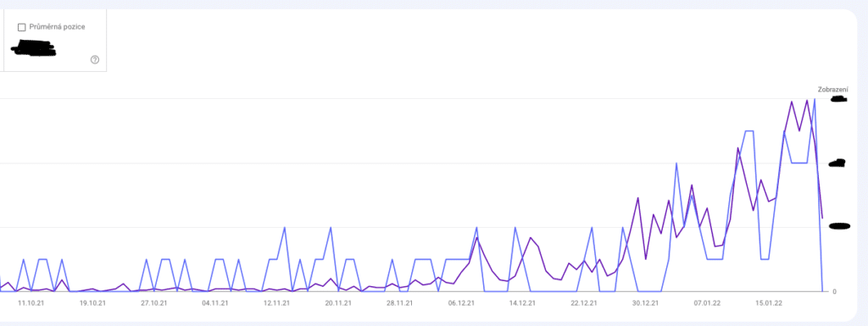
Task: Select the 12.11.21 date label
Action: (277, 303)
